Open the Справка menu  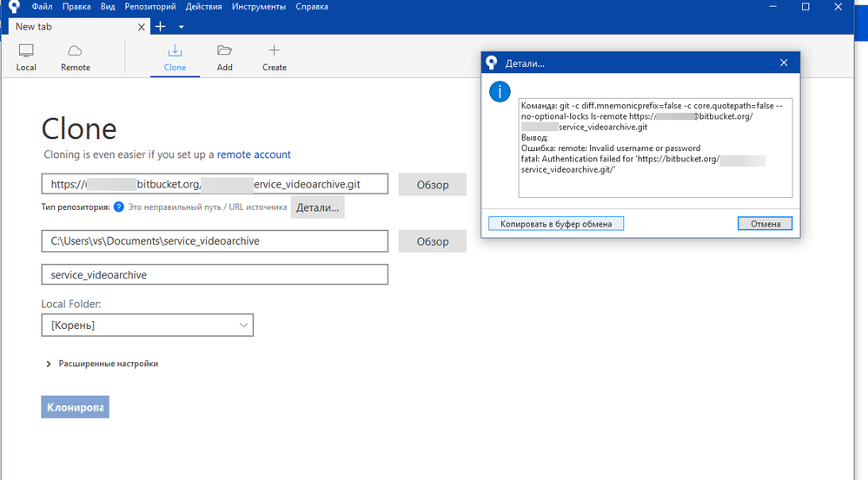click(312, 7)
